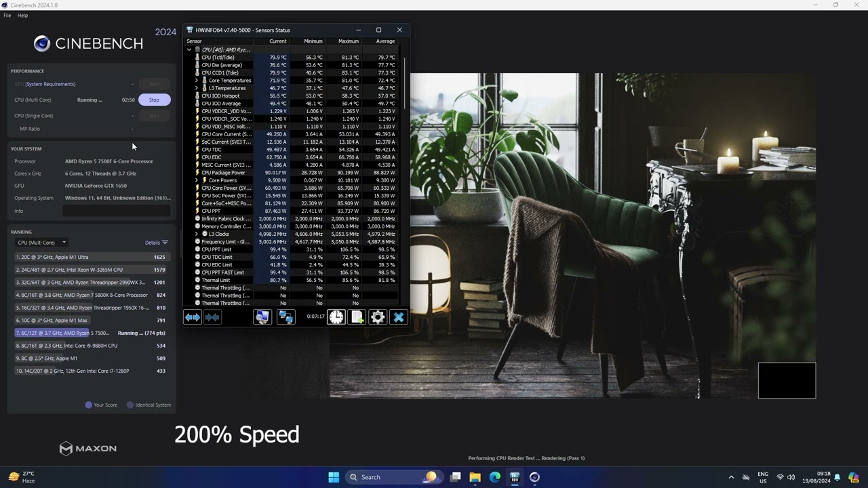Open the Windows Start menu
868x488 pixels.
(x=334, y=477)
